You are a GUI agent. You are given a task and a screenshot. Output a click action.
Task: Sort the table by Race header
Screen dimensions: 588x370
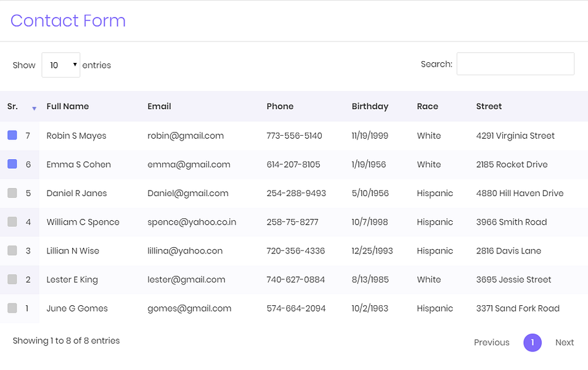click(x=428, y=106)
